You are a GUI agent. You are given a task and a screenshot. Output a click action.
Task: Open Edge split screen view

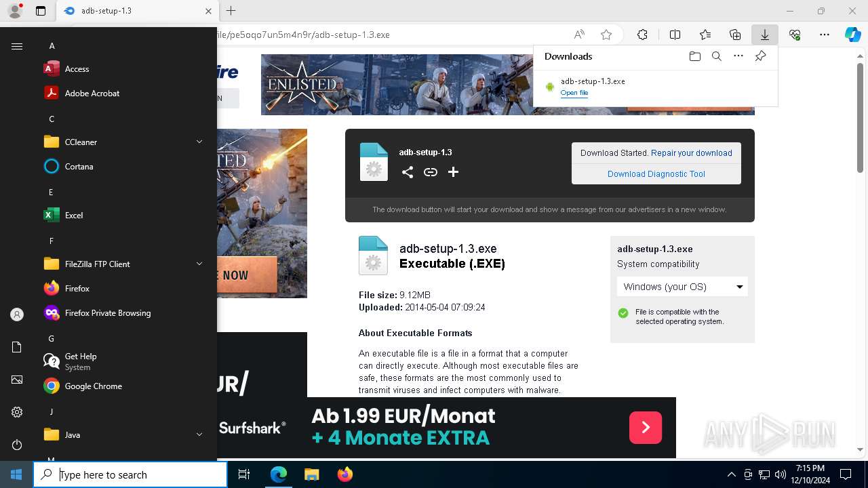point(675,35)
